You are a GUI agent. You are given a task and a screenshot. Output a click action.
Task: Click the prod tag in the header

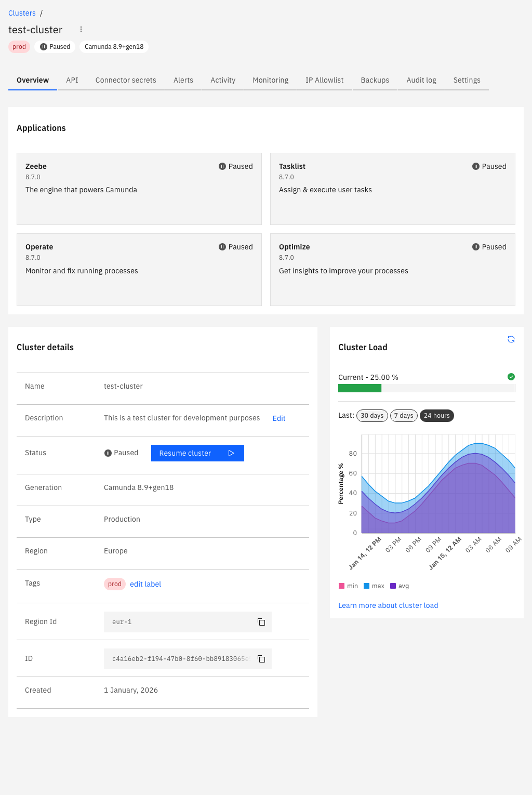click(x=19, y=47)
